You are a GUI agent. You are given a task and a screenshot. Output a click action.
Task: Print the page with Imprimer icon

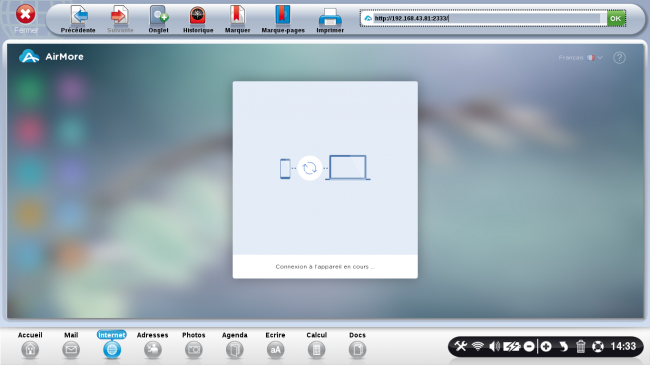point(330,19)
